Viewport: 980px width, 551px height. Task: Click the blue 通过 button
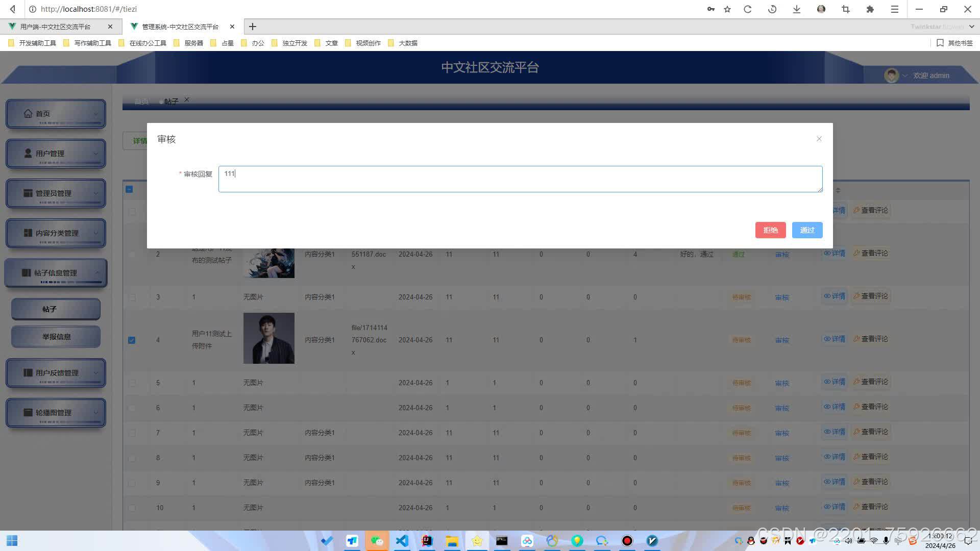807,230
